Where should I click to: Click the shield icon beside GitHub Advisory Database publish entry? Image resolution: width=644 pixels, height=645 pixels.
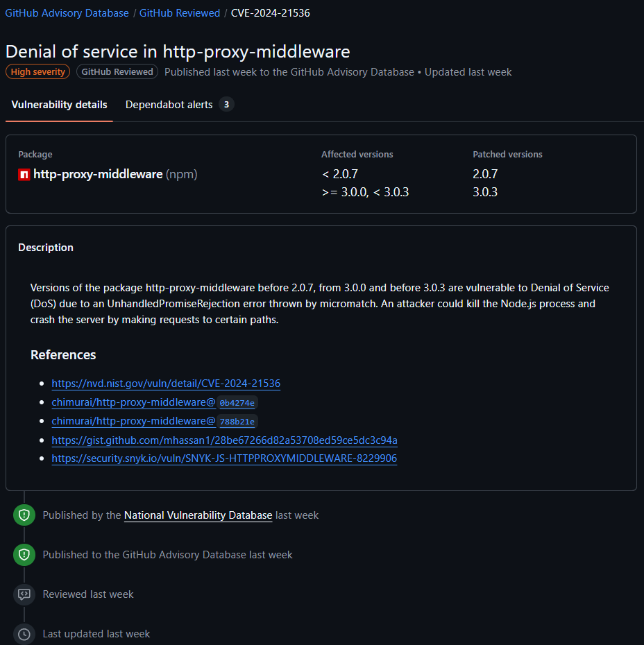(x=24, y=555)
